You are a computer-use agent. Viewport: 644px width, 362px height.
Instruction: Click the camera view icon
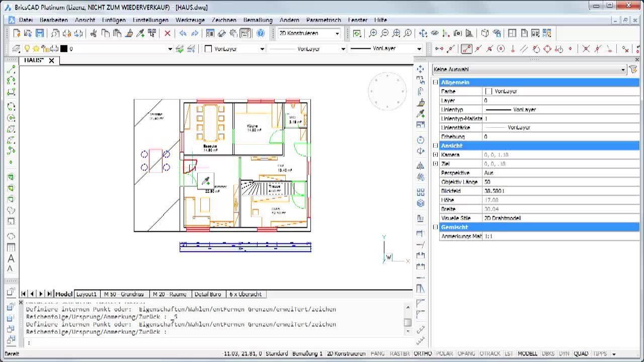[458, 33]
